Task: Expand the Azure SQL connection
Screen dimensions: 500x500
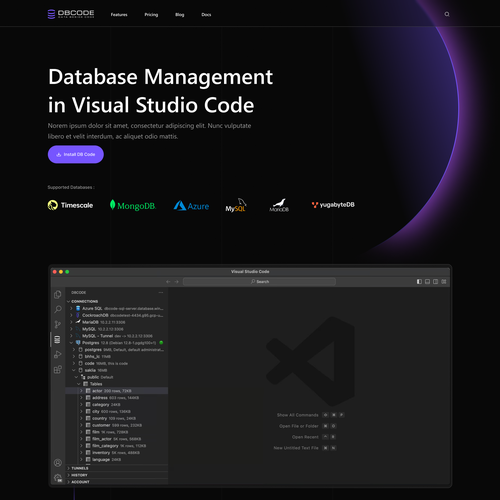Action: point(71,308)
